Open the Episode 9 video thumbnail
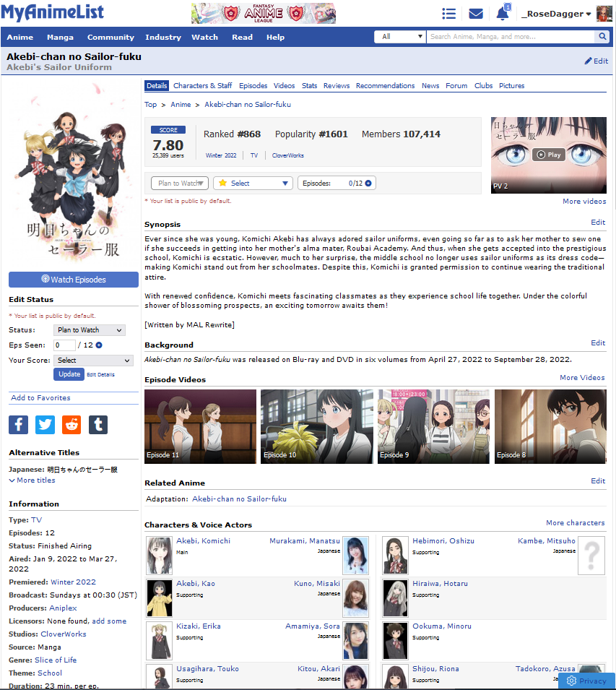The width and height of the screenshot is (616, 690). (433, 426)
